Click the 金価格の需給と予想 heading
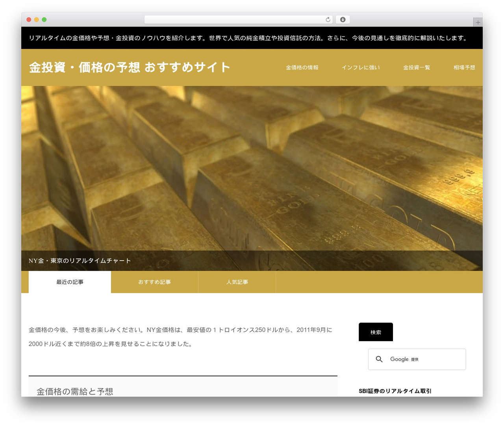 point(75,391)
